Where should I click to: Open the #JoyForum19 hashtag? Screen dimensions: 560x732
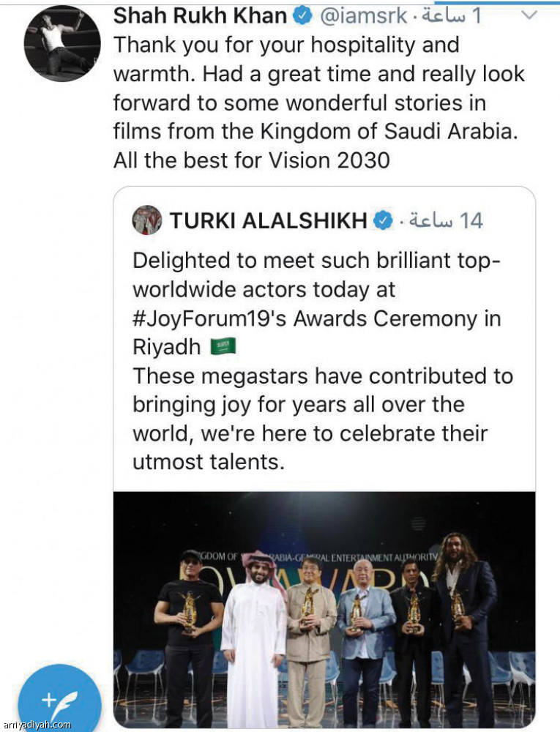[206, 318]
